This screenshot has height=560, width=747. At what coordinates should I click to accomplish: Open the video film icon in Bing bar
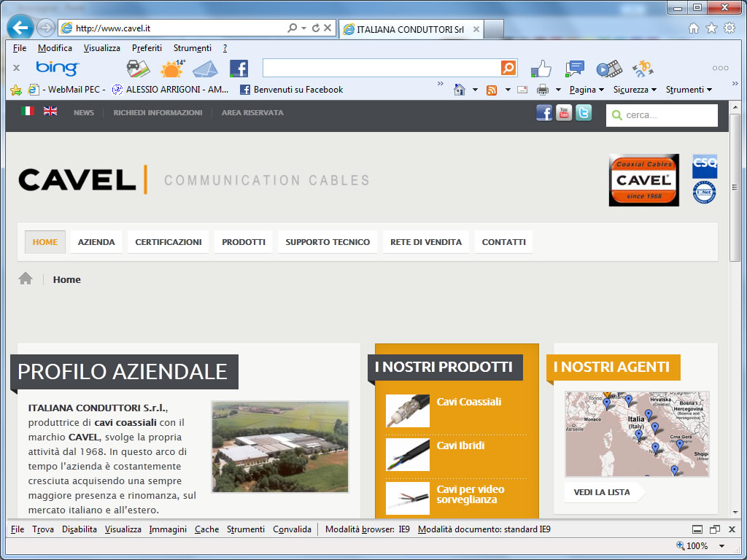(x=609, y=69)
